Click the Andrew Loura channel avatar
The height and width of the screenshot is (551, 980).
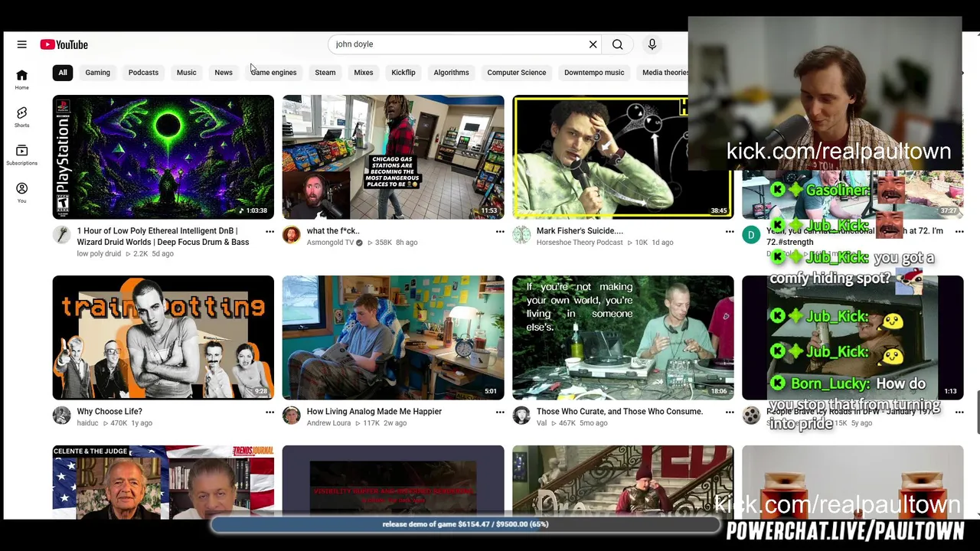[x=291, y=416]
